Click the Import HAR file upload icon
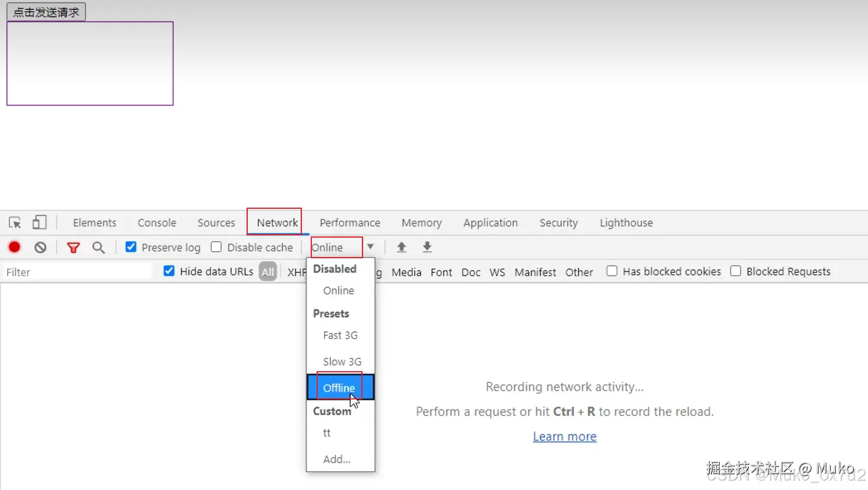The image size is (868, 490). point(401,247)
